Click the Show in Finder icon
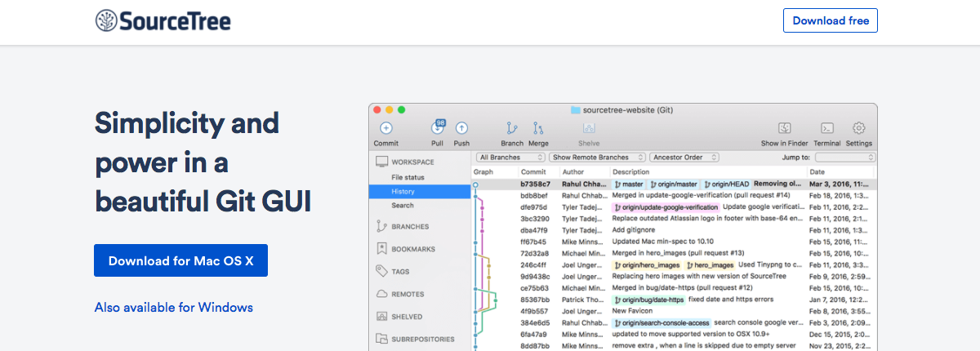Image resolution: width=980 pixels, height=351 pixels. point(784,128)
